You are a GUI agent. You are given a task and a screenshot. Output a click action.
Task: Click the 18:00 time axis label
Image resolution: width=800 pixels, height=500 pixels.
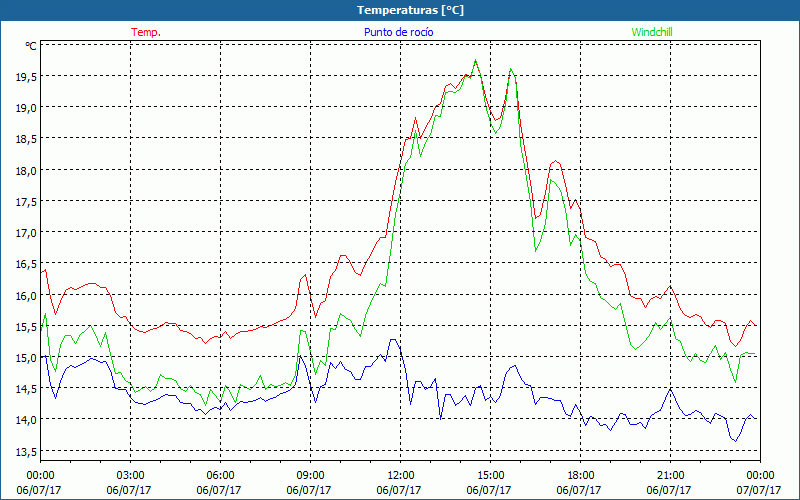[x=580, y=476]
